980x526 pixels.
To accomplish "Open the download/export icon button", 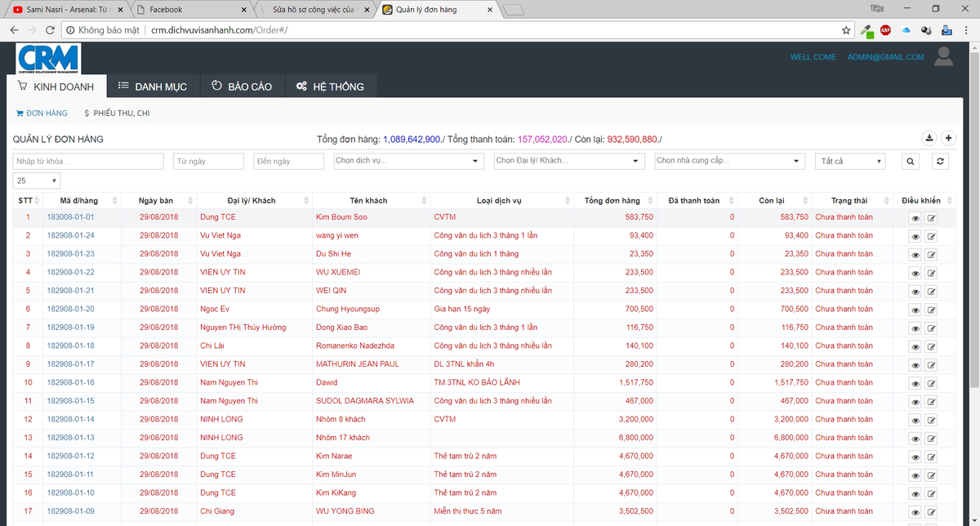I will (x=929, y=138).
